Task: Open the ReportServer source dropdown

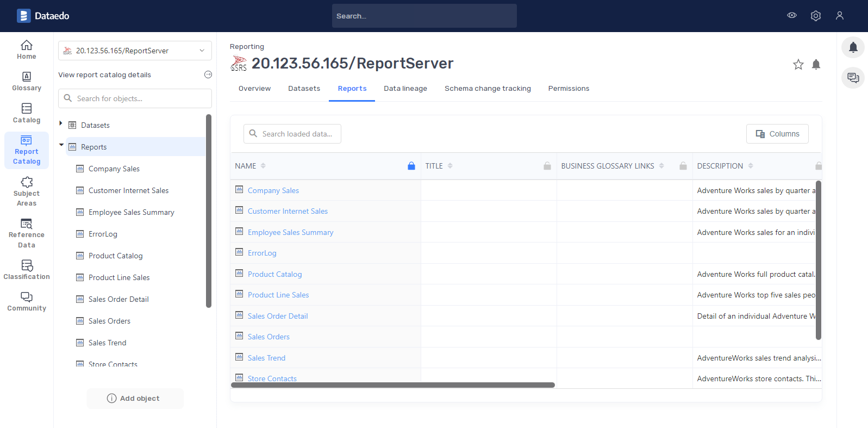Action: [x=135, y=51]
